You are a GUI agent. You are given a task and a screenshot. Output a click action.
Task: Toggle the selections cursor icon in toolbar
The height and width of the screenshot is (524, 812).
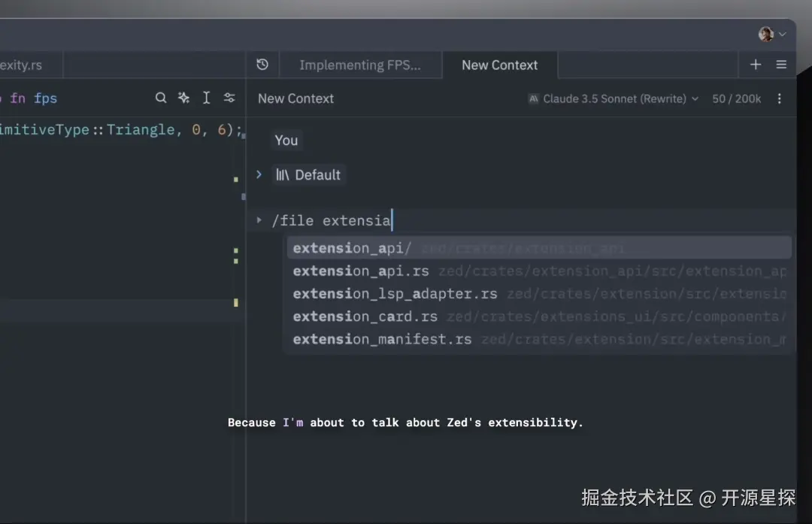tap(206, 98)
